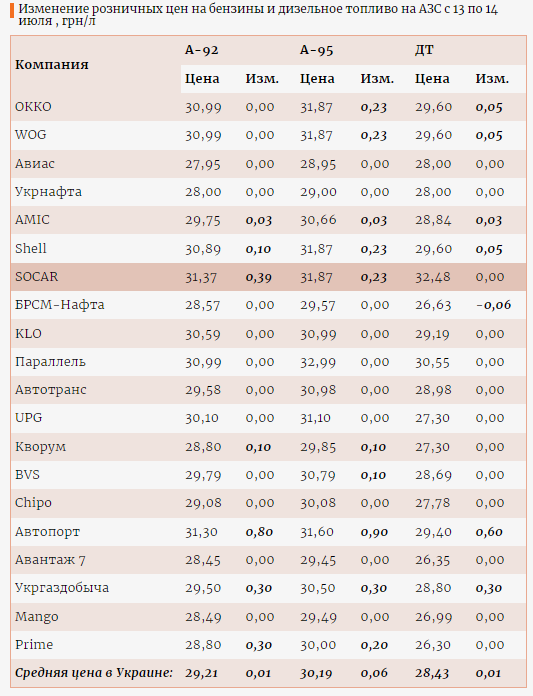533x696 pixels.
Task: Select the Prime company row
Action: 268,645
